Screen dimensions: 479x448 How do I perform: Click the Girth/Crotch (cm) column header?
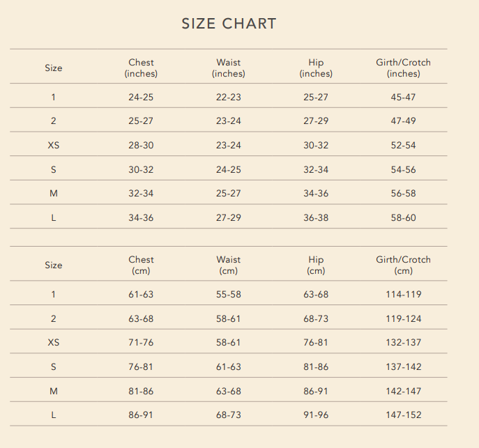coord(403,265)
